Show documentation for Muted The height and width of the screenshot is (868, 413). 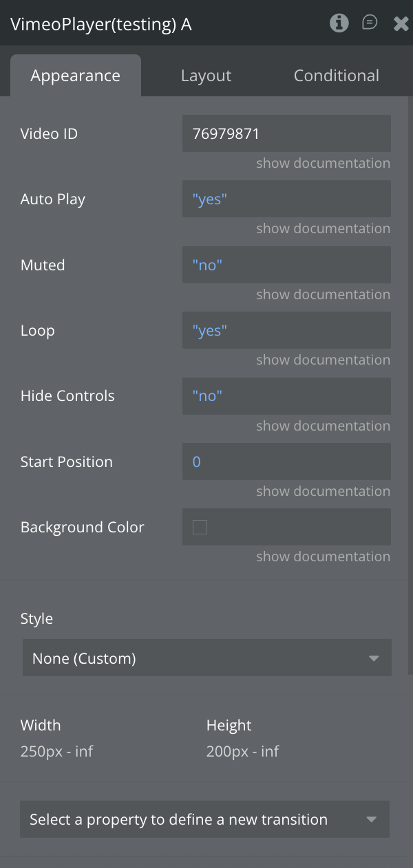click(x=323, y=294)
